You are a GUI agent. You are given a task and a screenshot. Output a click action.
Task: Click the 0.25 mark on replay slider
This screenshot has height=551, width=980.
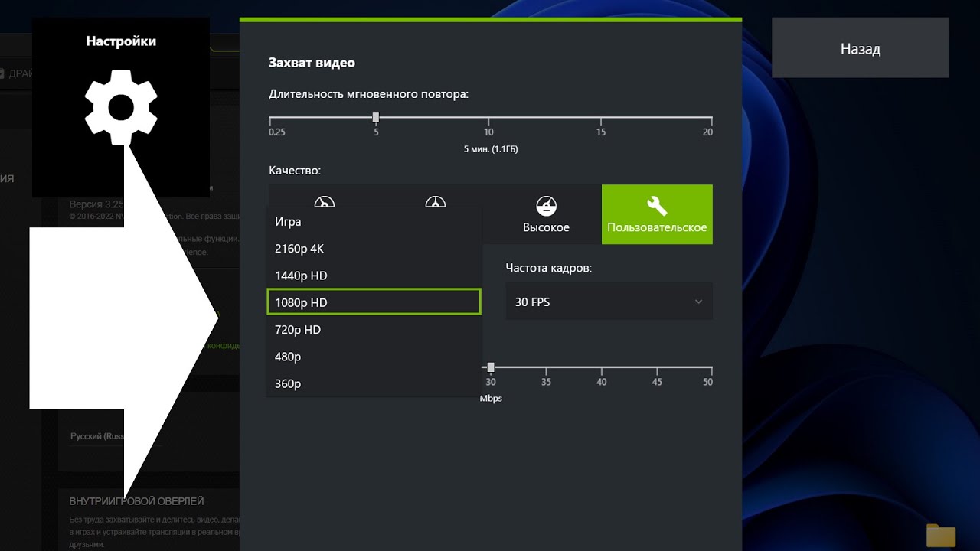[276, 132]
